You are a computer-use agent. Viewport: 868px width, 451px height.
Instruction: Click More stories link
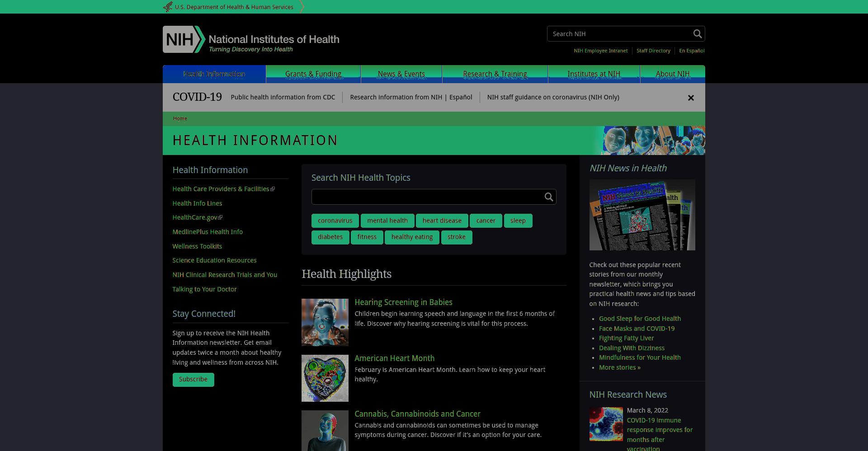(x=620, y=367)
